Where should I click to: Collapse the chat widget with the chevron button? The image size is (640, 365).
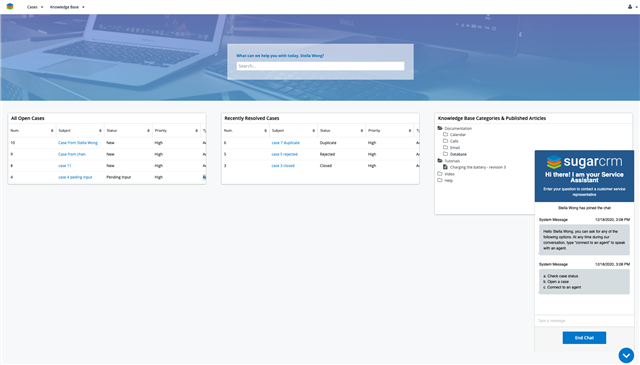(x=626, y=355)
